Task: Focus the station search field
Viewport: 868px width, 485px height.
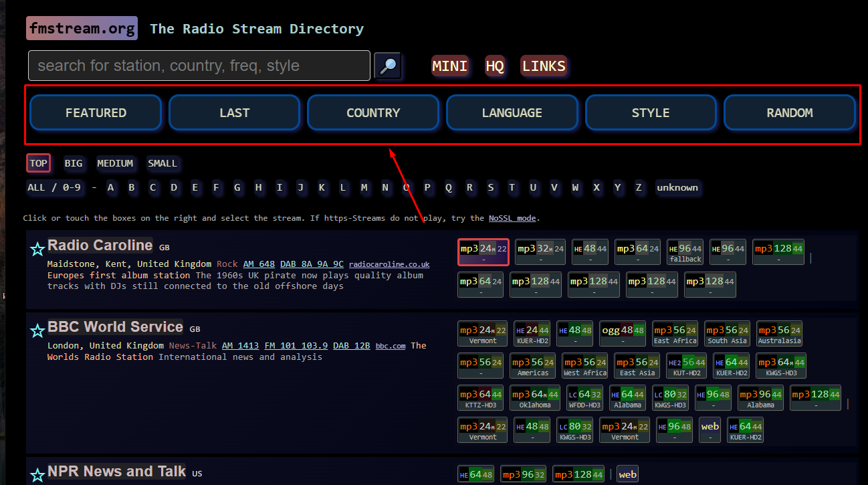Action: coord(199,66)
